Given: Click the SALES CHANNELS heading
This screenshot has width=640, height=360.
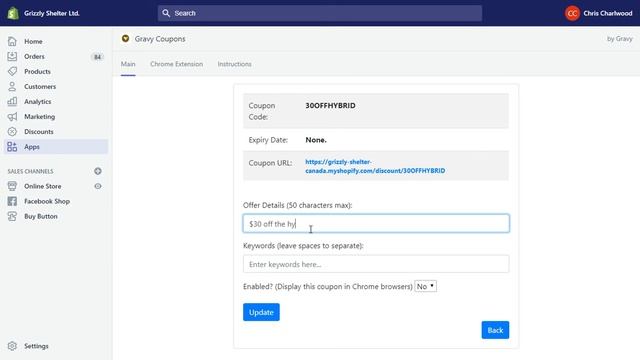Looking at the screenshot, I should 30,171.
